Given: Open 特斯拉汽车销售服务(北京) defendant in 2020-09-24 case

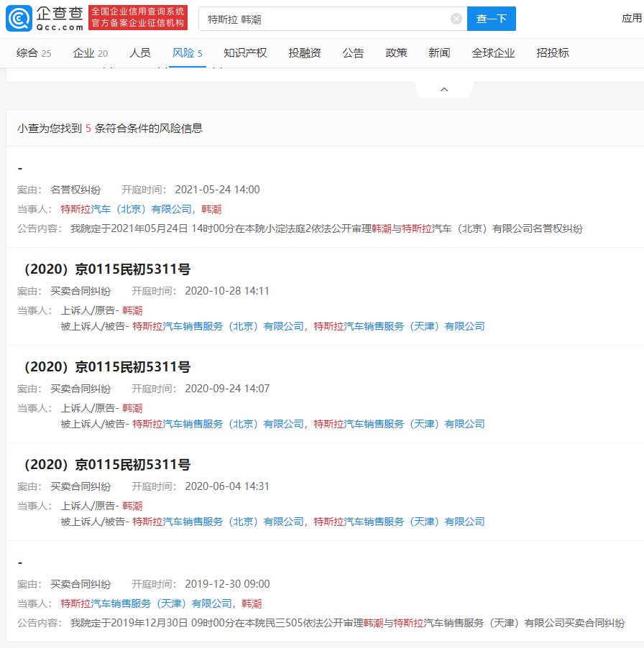Looking at the screenshot, I should click(218, 424).
